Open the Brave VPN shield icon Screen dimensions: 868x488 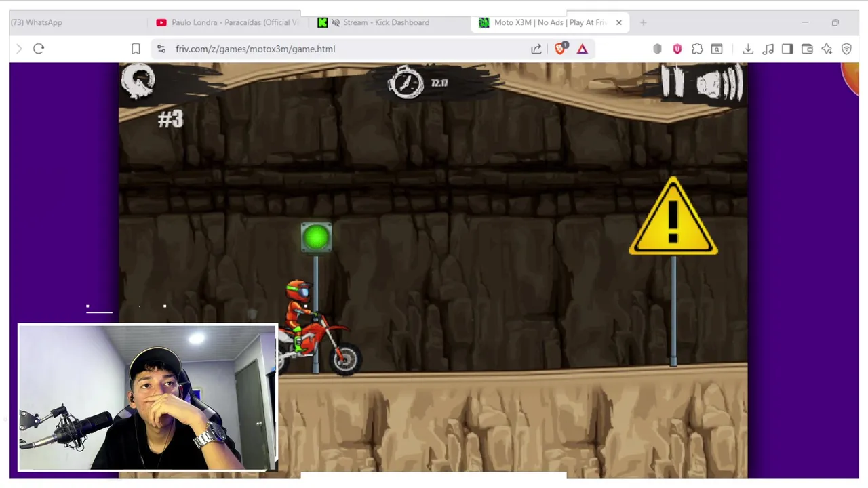(x=846, y=49)
